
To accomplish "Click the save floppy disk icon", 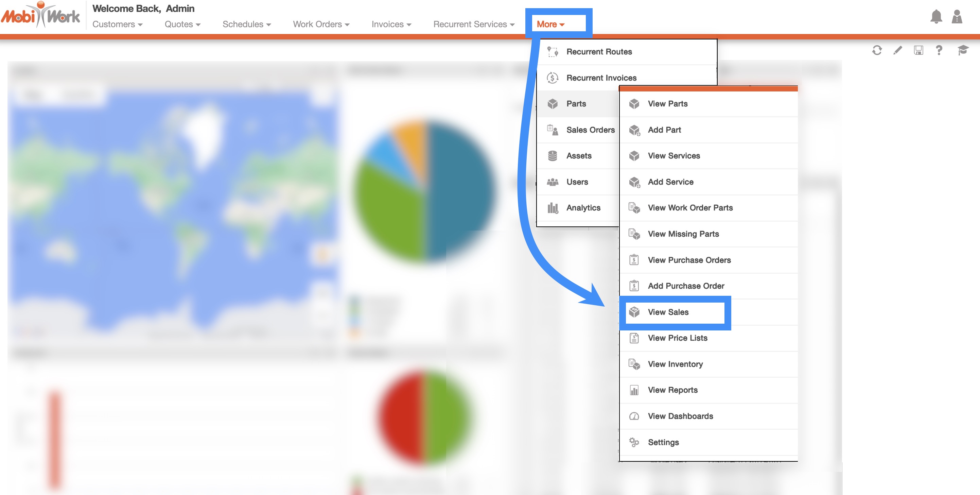I will coord(918,50).
